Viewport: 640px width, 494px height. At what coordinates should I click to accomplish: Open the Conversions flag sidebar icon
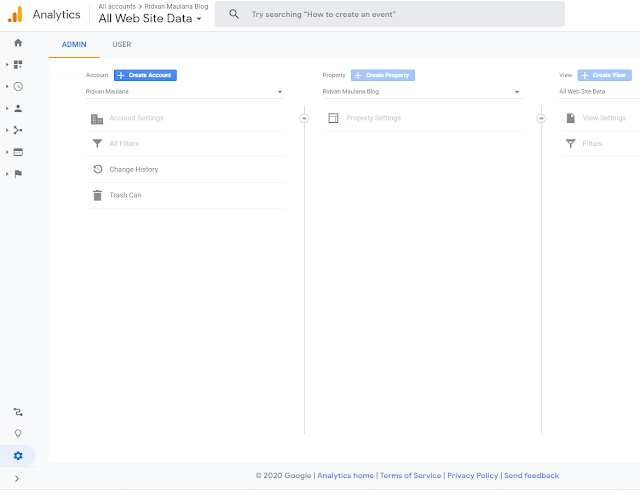tap(18, 174)
